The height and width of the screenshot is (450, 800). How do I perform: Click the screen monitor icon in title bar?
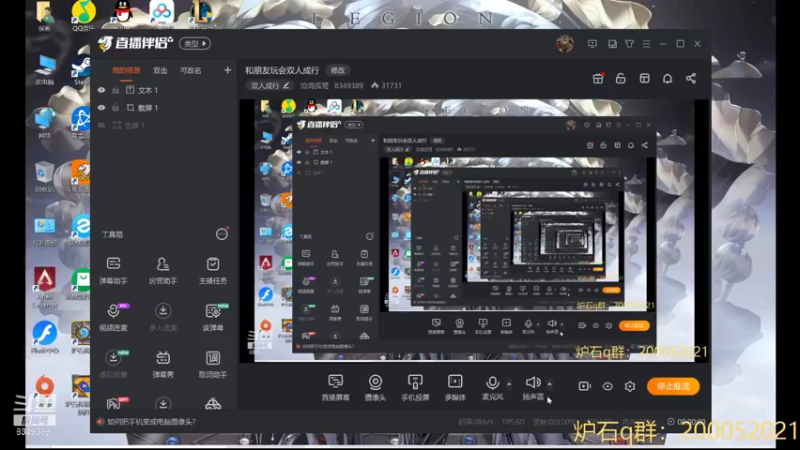tap(592, 44)
